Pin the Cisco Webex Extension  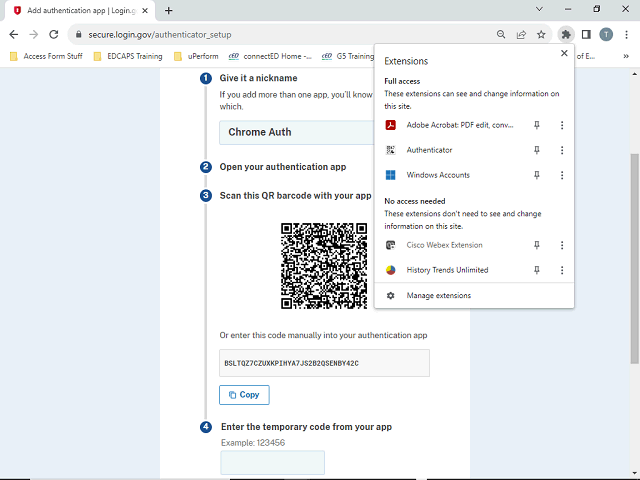click(537, 245)
